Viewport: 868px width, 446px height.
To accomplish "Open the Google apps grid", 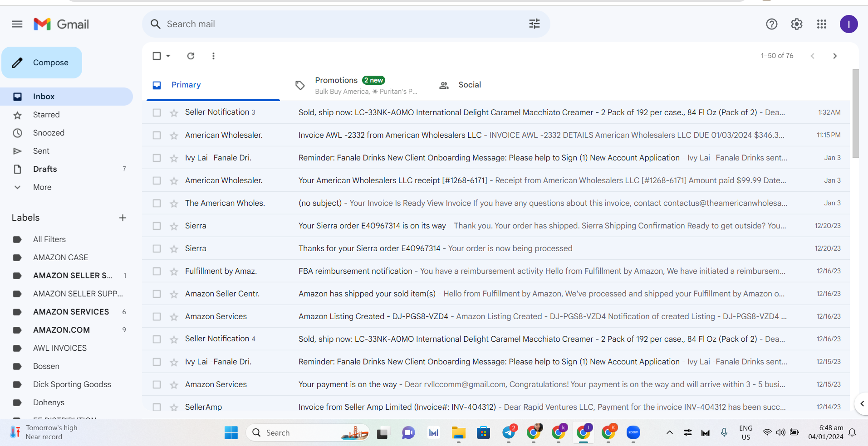I will (x=822, y=24).
